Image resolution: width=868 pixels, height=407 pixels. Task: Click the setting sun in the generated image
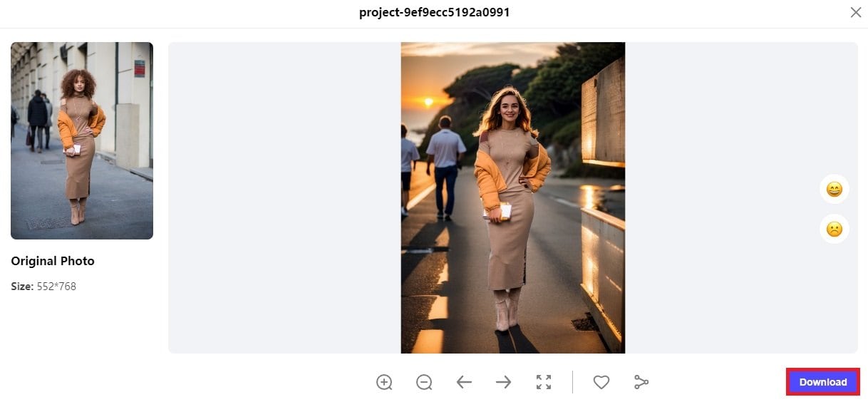point(428,102)
